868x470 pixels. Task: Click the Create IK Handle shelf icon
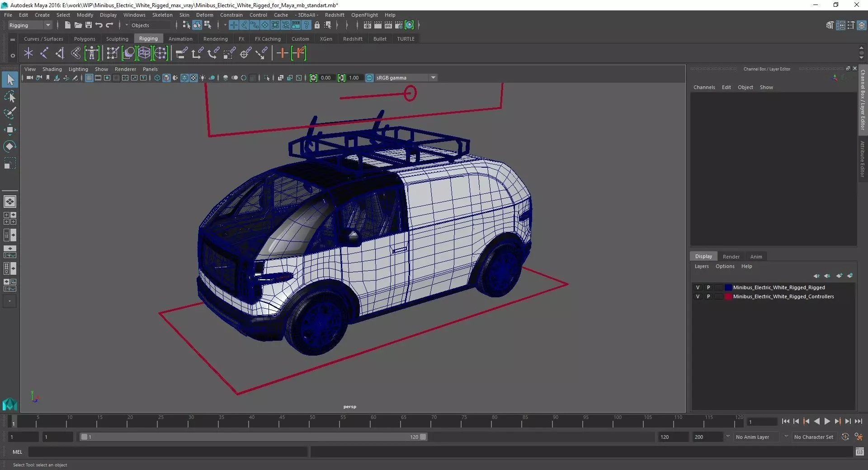coord(60,53)
